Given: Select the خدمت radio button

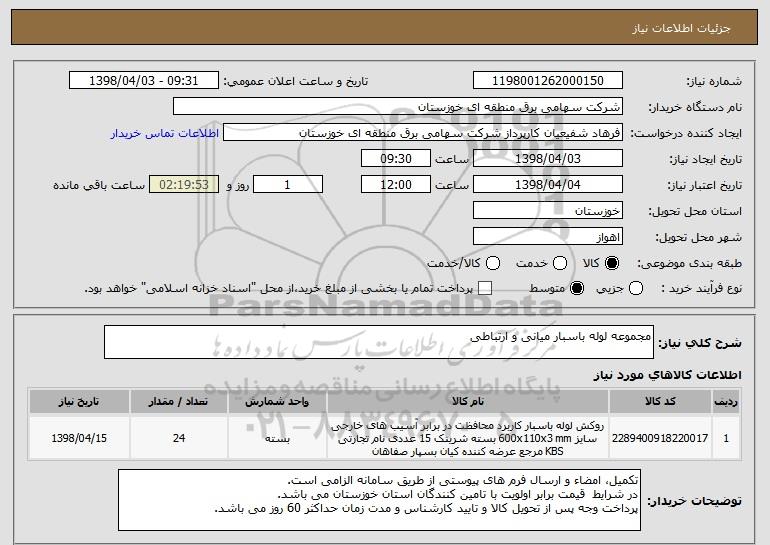Looking at the screenshot, I should point(560,263).
